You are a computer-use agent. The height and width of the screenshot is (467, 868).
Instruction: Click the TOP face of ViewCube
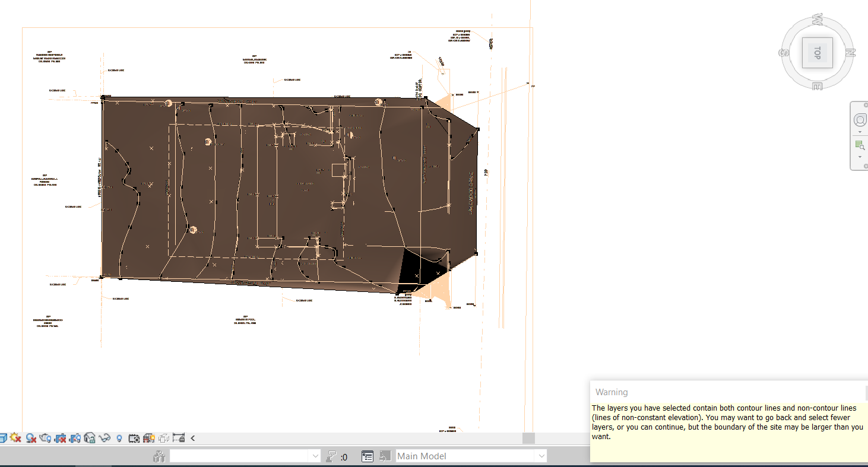[x=817, y=52]
